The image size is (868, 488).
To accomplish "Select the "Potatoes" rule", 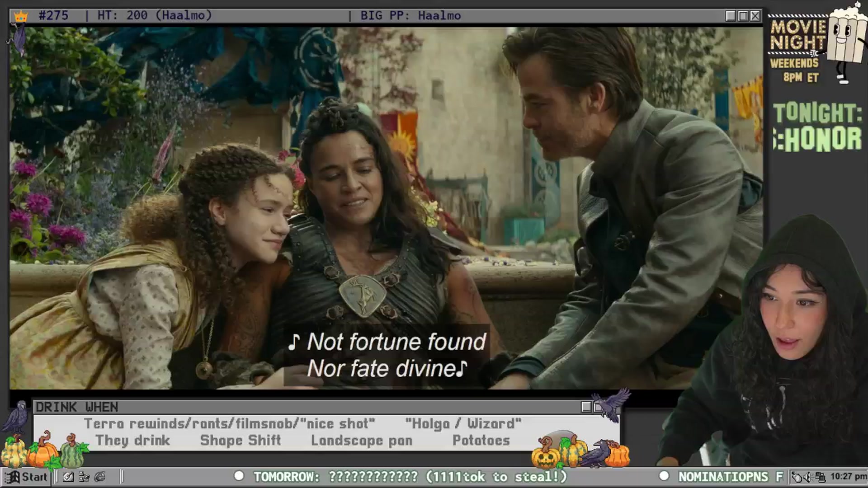I will pyautogui.click(x=481, y=441).
